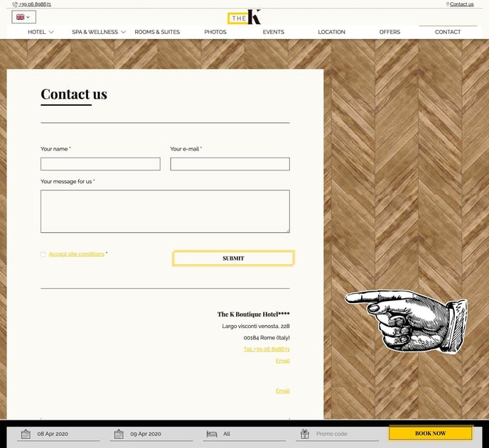Expand the SPA & WELLNESS submenu
Image resolution: width=489 pixels, height=448 pixels.
123,32
